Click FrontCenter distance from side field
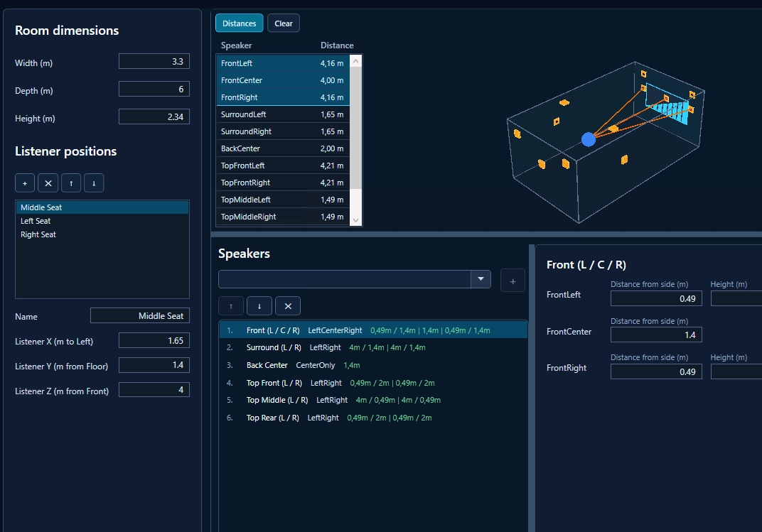Screen dimensions: 762x532 [656, 335]
